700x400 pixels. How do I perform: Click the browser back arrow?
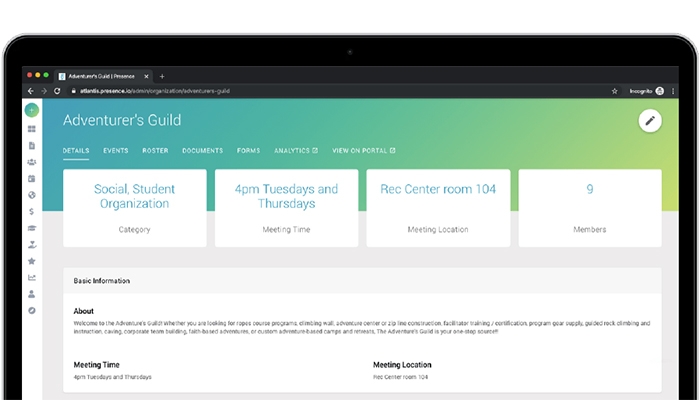tap(31, 91)
